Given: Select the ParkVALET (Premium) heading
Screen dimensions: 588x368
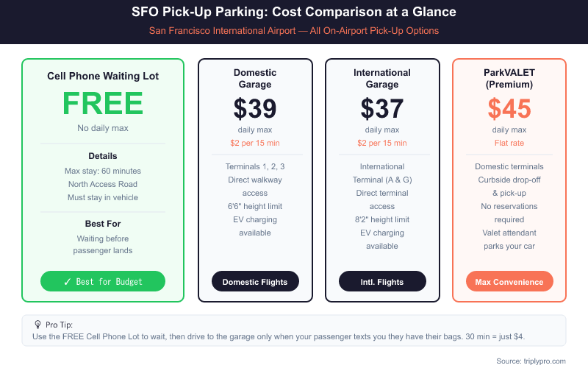Looking at the screenshot, I should [509, 79].
